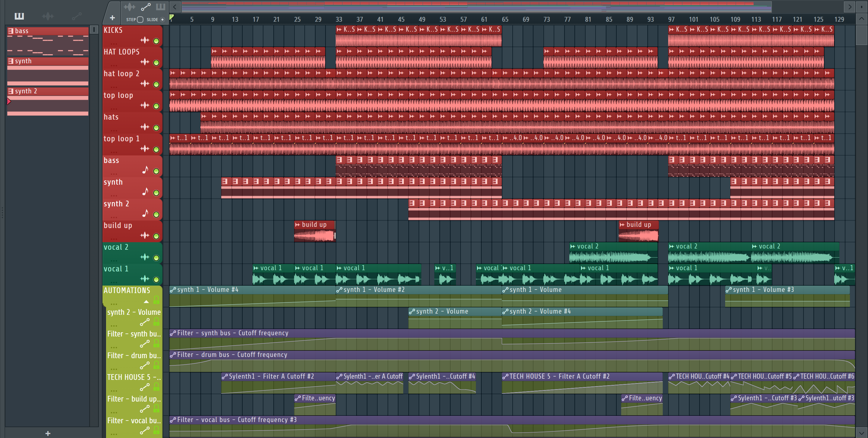
Task: Click waveform icon on vocal 1 track
Action: click(145, 279)
